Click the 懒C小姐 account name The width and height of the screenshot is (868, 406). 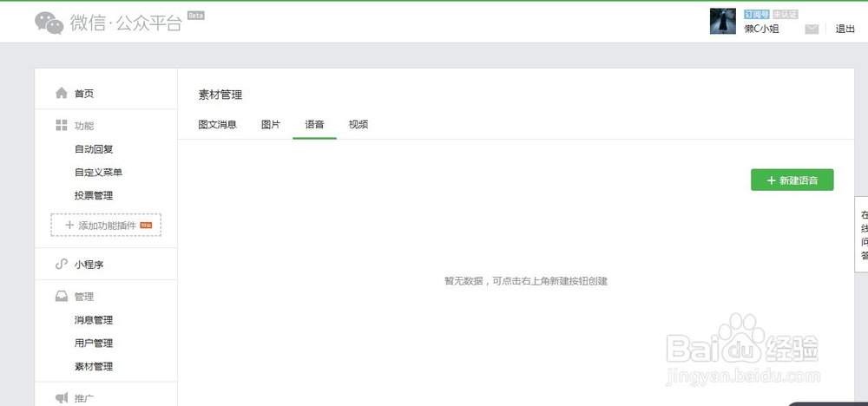click(762, 29)
